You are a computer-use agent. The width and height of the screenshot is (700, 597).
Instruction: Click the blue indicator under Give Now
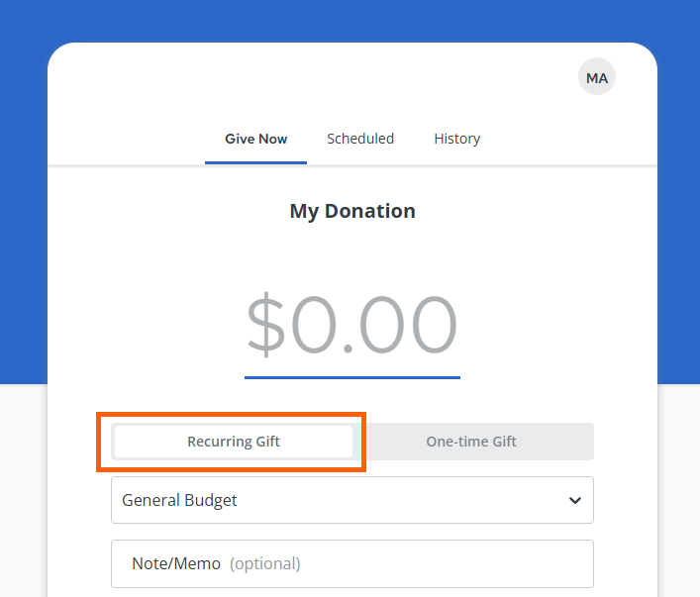255,162
